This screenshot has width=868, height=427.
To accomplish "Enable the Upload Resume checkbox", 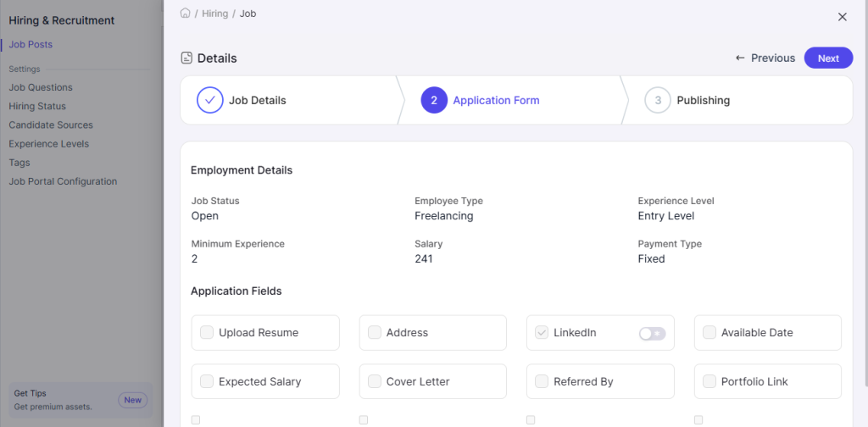I will [x=207, y=333].
